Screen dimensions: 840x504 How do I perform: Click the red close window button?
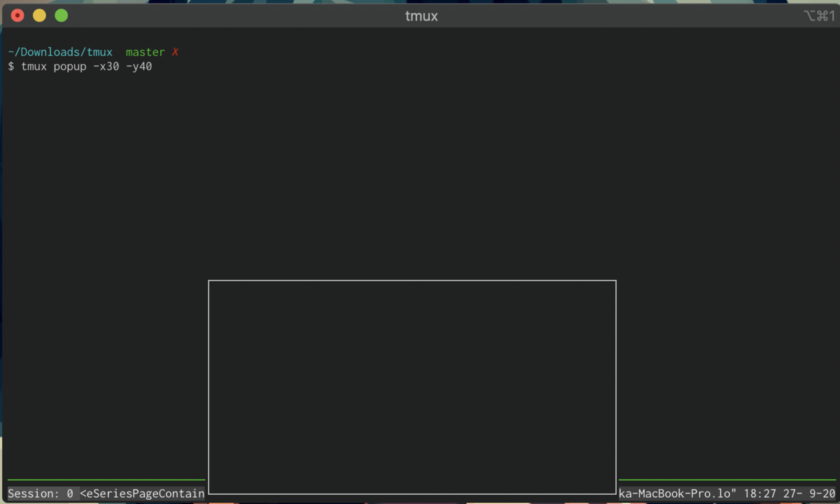point(17,15)
